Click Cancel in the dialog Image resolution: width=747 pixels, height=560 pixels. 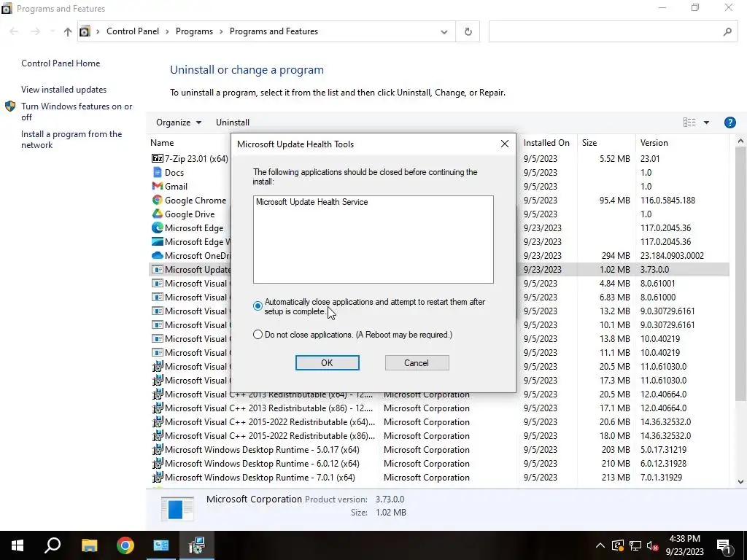point(417,363)
